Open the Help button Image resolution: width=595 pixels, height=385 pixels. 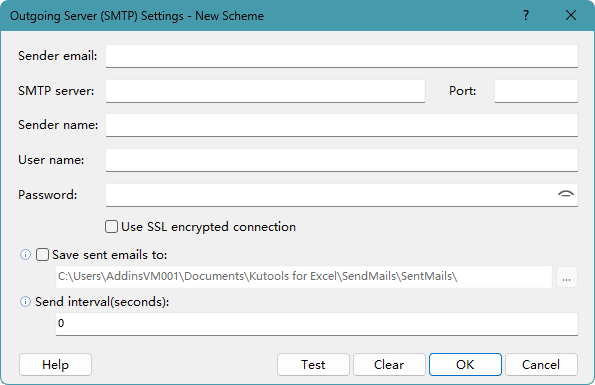(x=55, y=365)
